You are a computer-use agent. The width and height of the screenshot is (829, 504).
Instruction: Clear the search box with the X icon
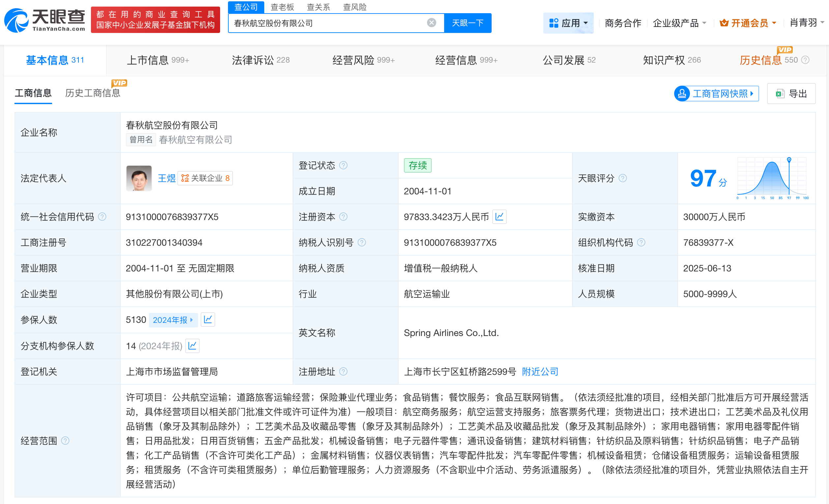pos(431,22)
